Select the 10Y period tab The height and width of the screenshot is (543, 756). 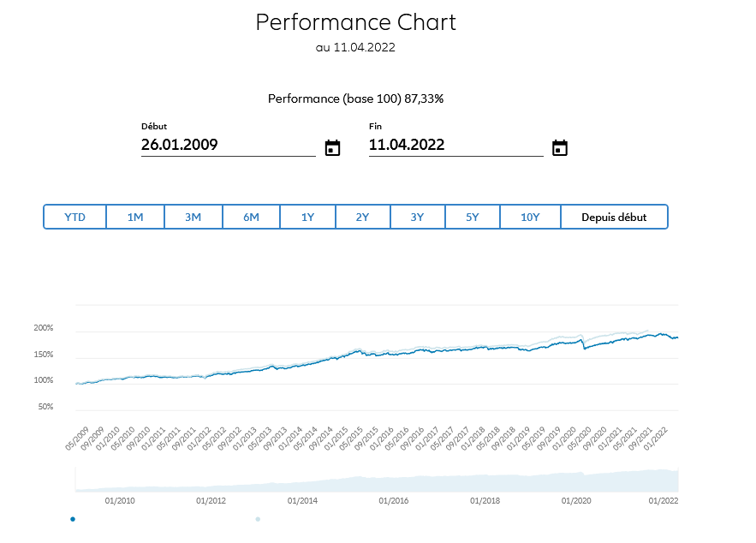coord(530,217)
